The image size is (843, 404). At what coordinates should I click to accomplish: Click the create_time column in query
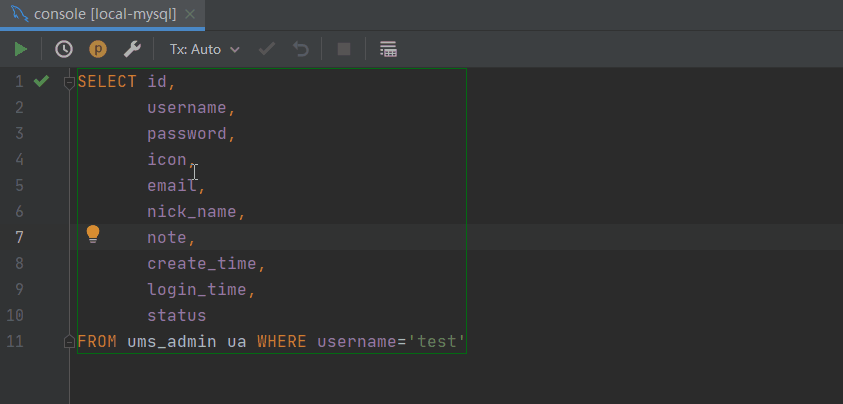tap(202, 264)
